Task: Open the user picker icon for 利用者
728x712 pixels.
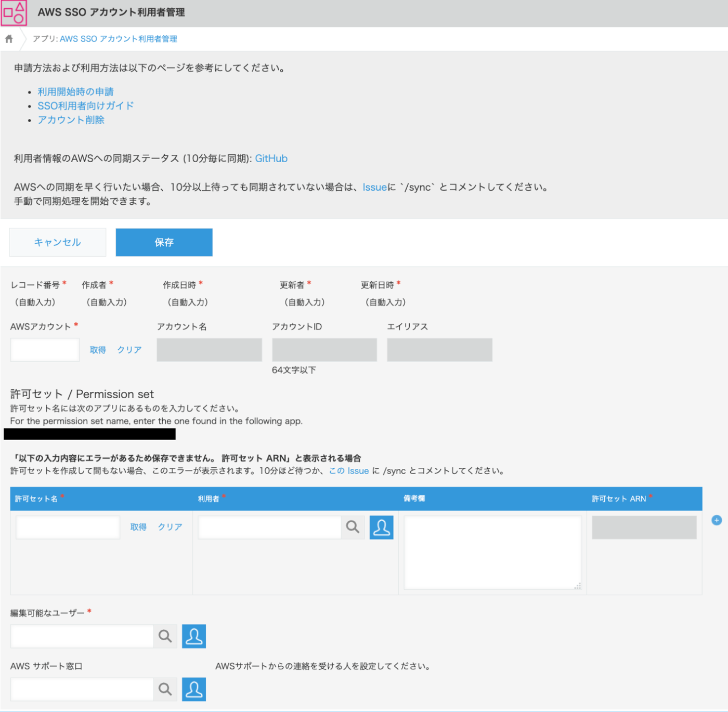Action: click(381, 528)
